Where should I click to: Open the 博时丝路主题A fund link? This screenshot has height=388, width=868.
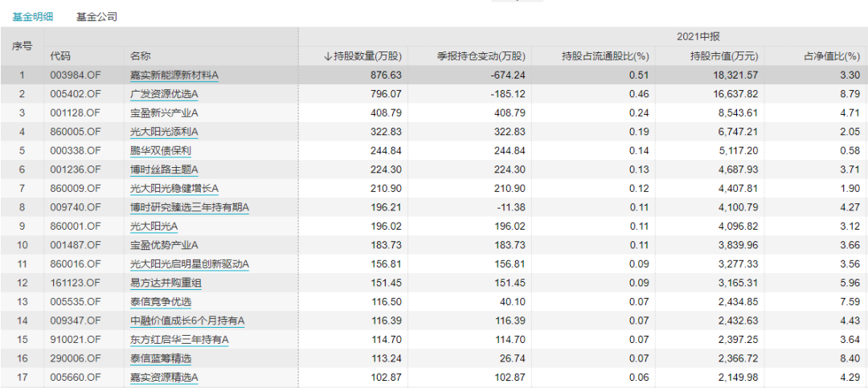click(x=164, y=169)
